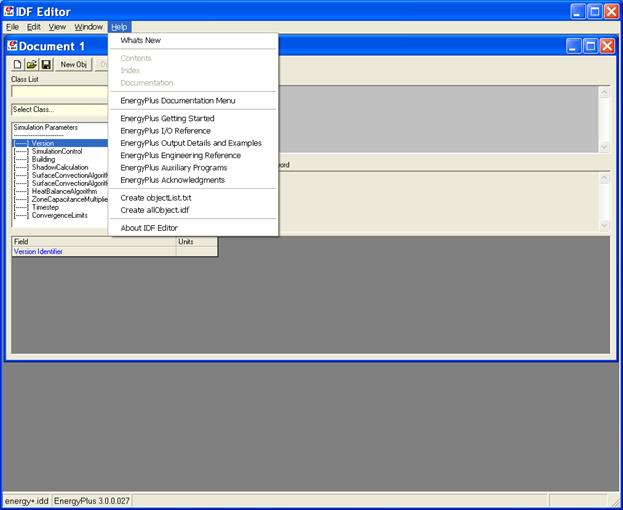Click the Units column header
This screenshot has width=623, height=510.
point(197,241)
